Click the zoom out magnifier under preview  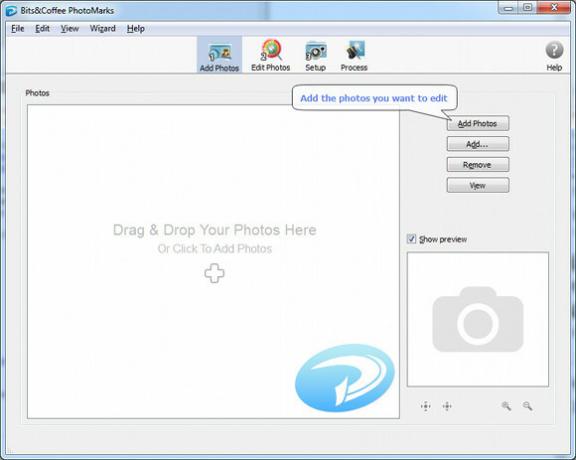pyautogui.click(x=528, y=406)
